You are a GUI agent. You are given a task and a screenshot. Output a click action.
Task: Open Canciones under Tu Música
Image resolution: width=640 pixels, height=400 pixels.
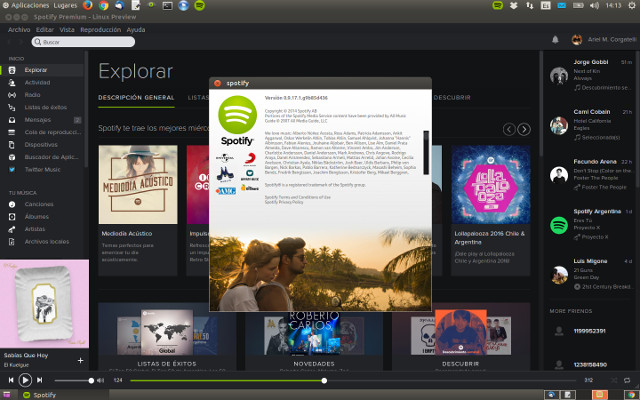pyautogui.click(x=40, y=204)
